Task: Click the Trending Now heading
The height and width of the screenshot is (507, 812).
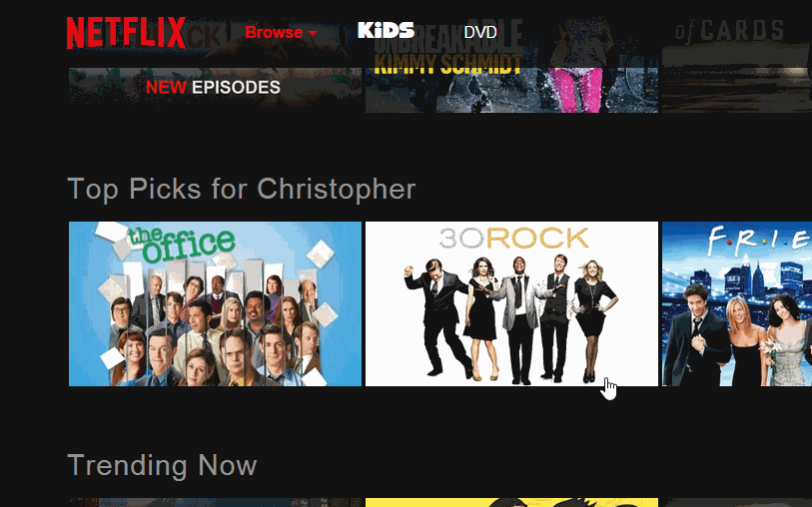Action: coord(162,465)
